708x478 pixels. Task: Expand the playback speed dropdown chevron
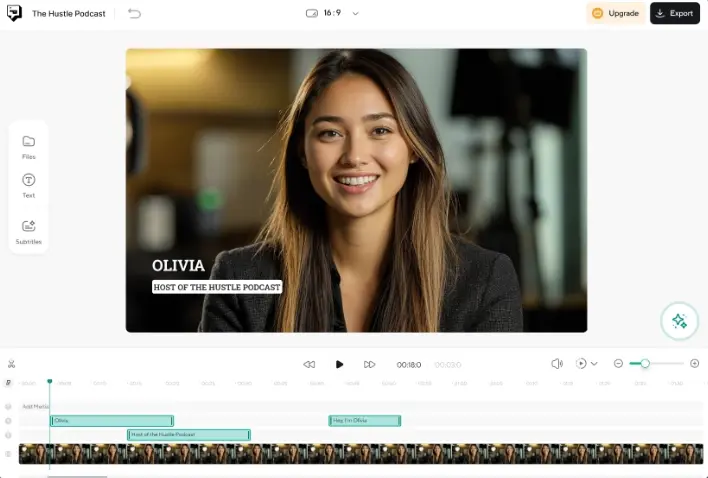coord(594,364)
